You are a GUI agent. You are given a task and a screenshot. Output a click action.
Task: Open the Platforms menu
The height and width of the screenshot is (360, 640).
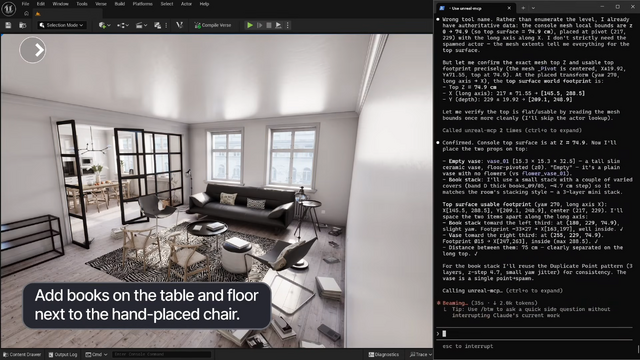[x=142, y=4]
